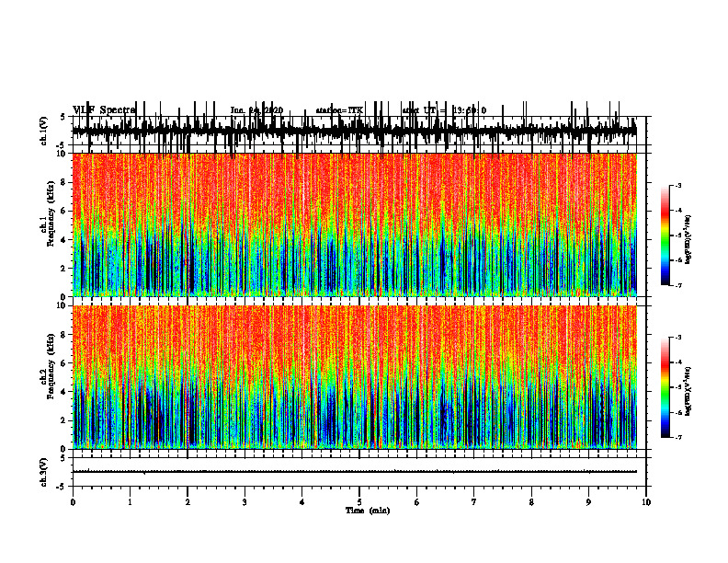Click the '2' kHz tick on ch.2 frequency axis
This screenshot has width=728, height=563.
click(64, 420)
